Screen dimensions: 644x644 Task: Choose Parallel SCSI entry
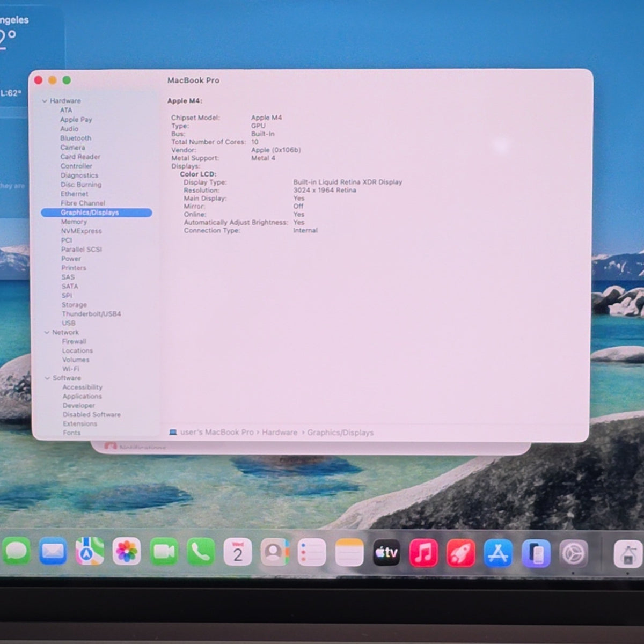click(x=81, y=250)
